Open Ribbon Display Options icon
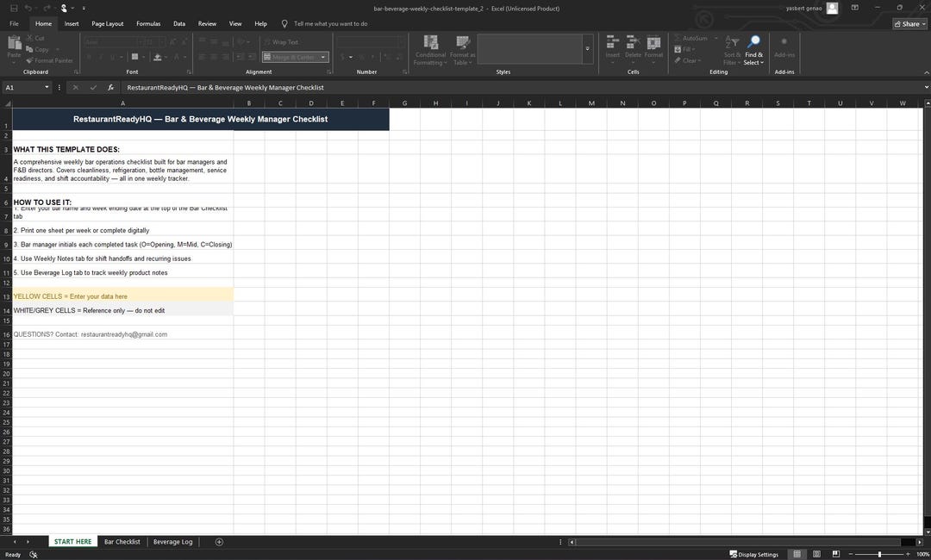 click(854, 8)
